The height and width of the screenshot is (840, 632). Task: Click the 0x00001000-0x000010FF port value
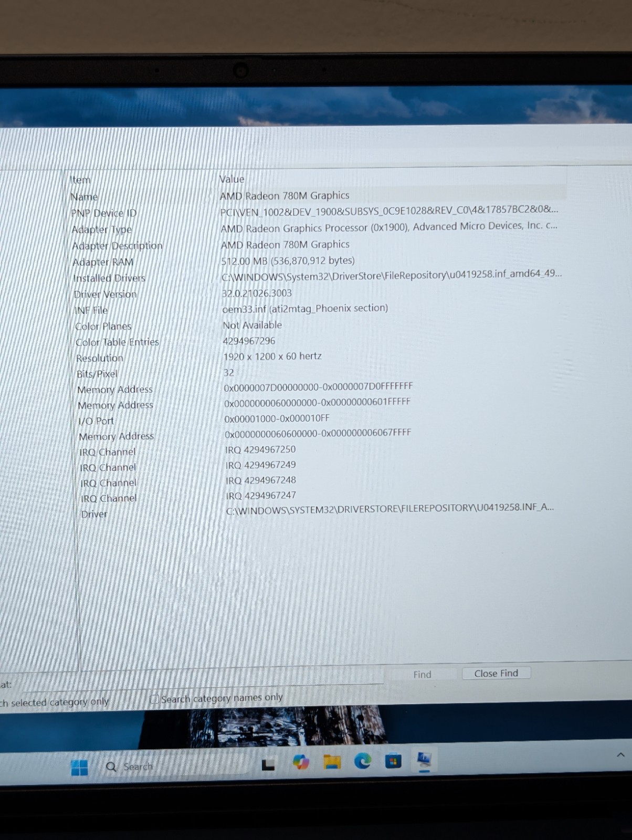pyautogui.click(x=277, y=418)
